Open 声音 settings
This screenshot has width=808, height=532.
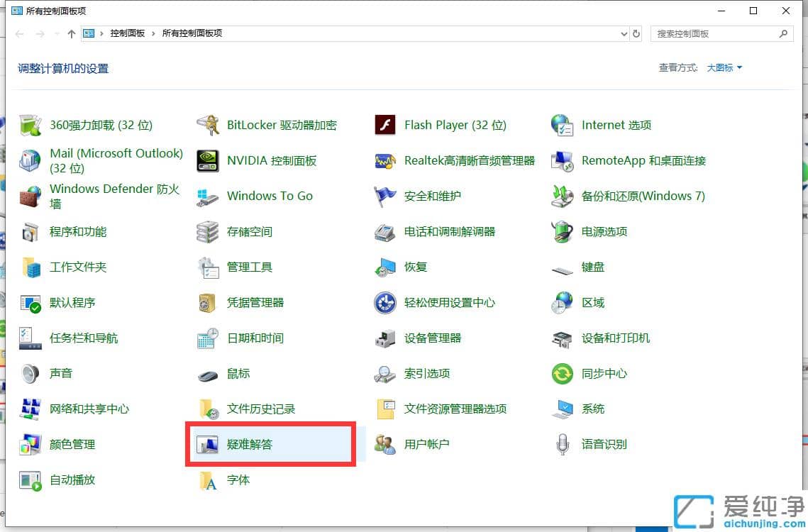(62, 373)
